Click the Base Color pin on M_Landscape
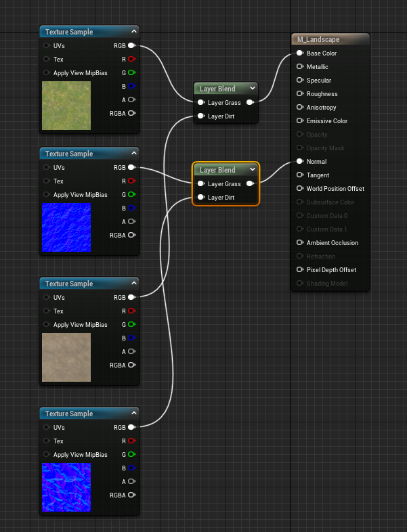The height and width of the screenshot is (532, 407). (300, 53)
